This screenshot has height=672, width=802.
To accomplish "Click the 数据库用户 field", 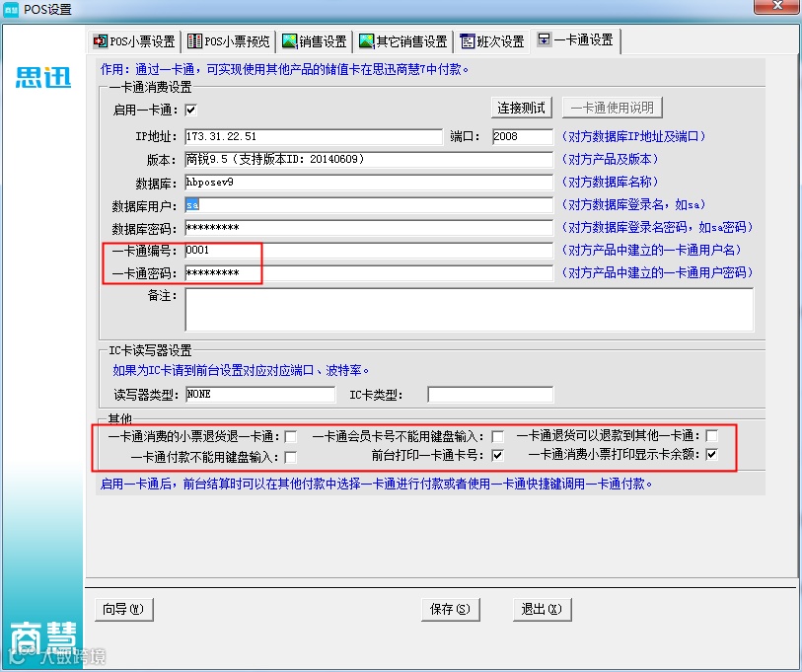I will point(369,205).
